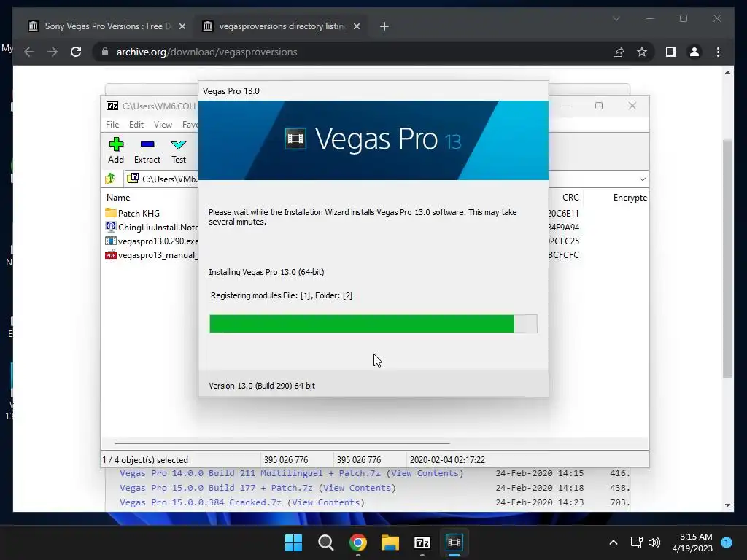Click the site lock icon in address bar
This screenshot has width=747, height=560.
click(105, 52)
